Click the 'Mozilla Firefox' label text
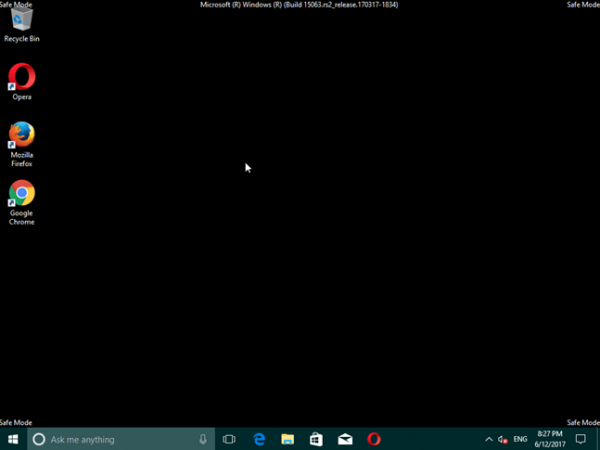The image size is (600, 450). [22, 159]
